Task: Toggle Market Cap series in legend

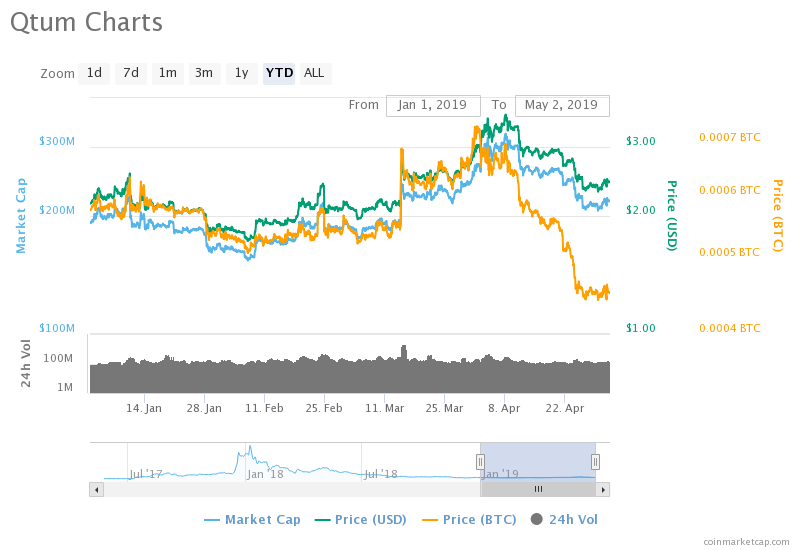Action: tap(252, 520)
